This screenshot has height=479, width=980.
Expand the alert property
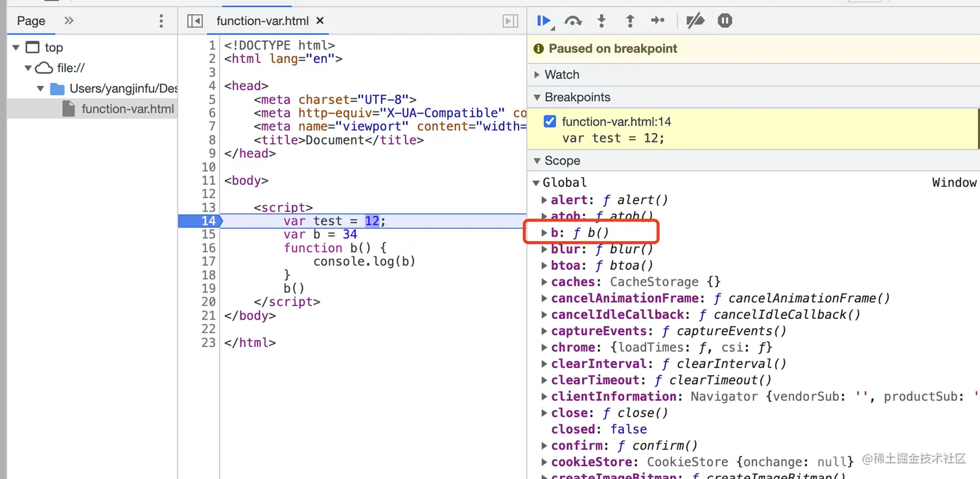544,200
